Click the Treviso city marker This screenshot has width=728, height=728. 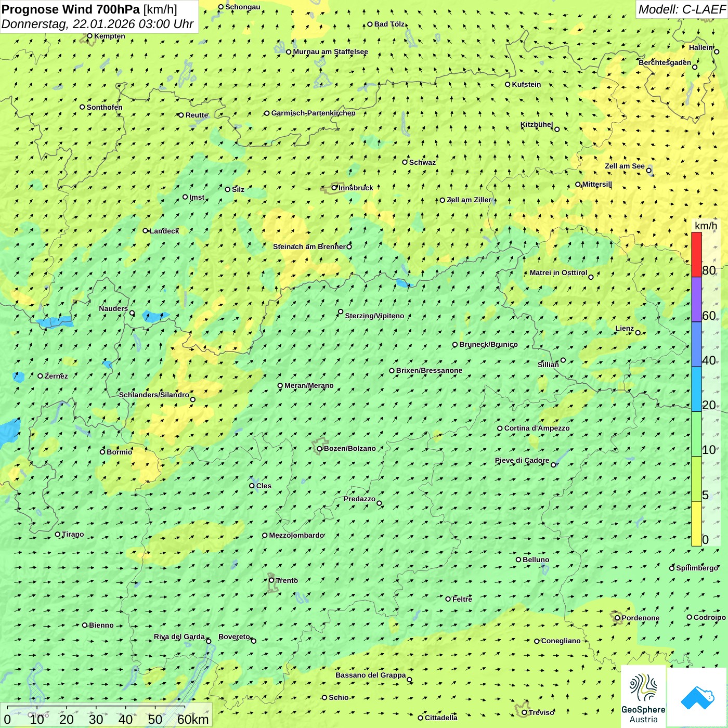524,712
